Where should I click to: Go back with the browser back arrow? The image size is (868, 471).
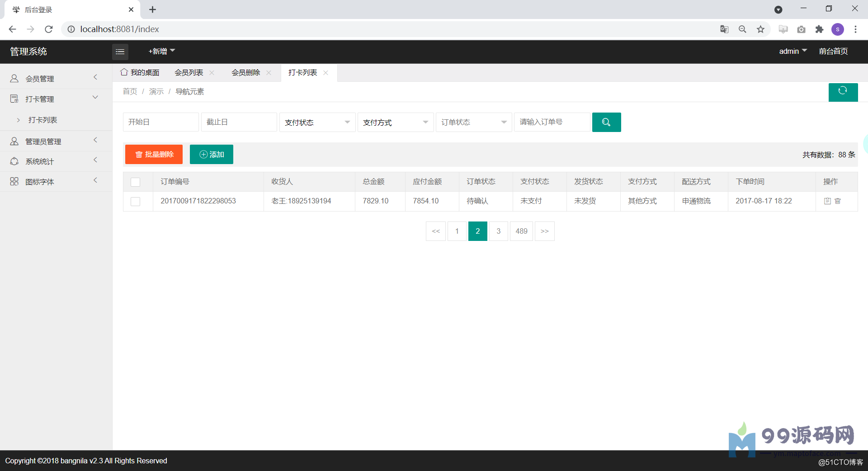pos(12,29)
